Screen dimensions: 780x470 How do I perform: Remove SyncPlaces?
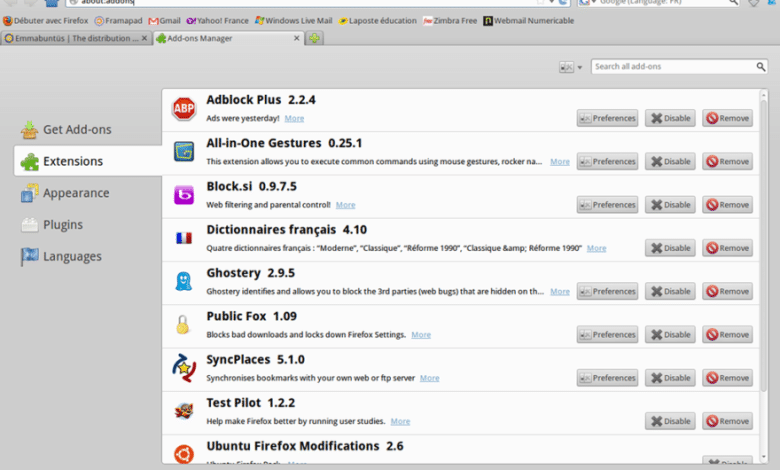point(727,378)
